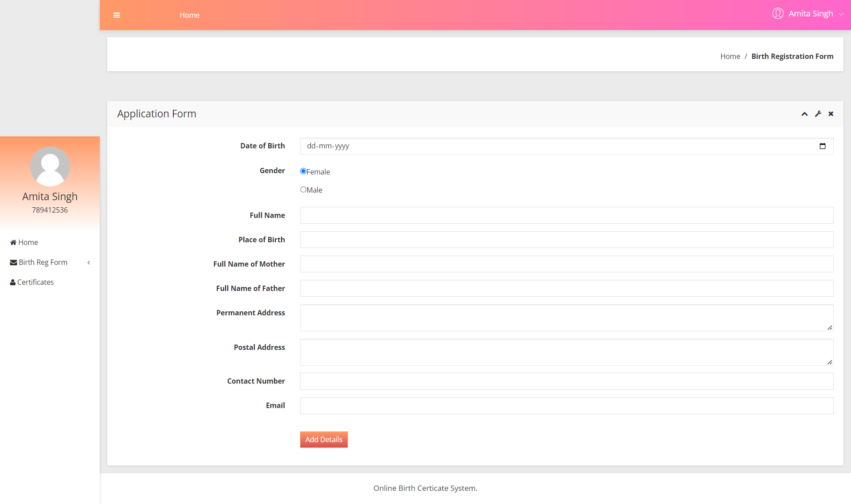Image resolution: width=851 pixels, height=504 pixels.
Task: Select the Home icon in the sidebar
Action: [12, 242]
